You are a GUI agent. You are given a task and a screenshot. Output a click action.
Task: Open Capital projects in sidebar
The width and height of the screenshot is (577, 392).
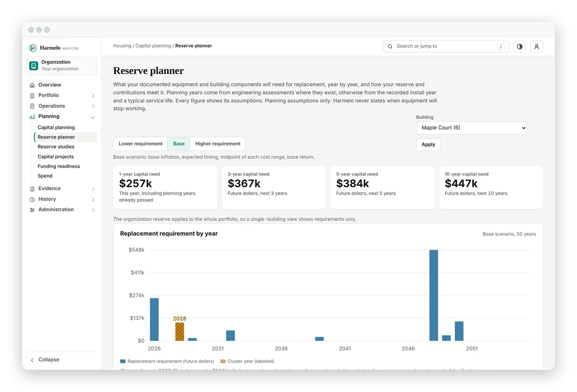pos(56,157)
